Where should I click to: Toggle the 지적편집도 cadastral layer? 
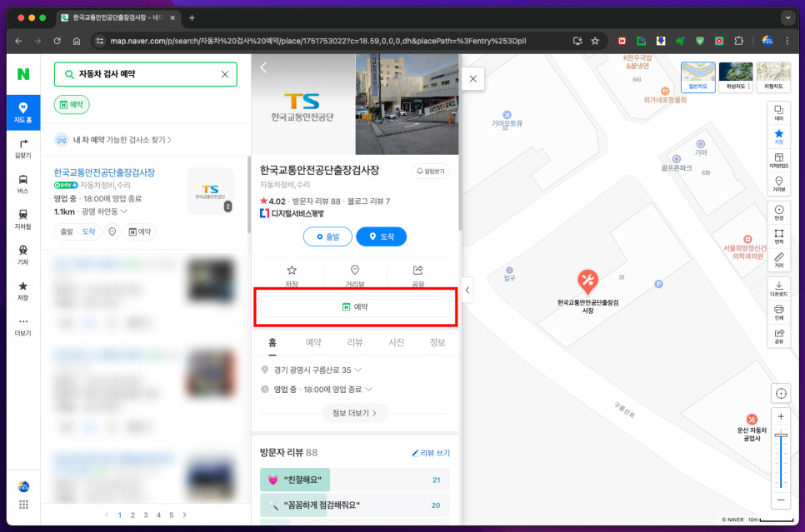779,160
